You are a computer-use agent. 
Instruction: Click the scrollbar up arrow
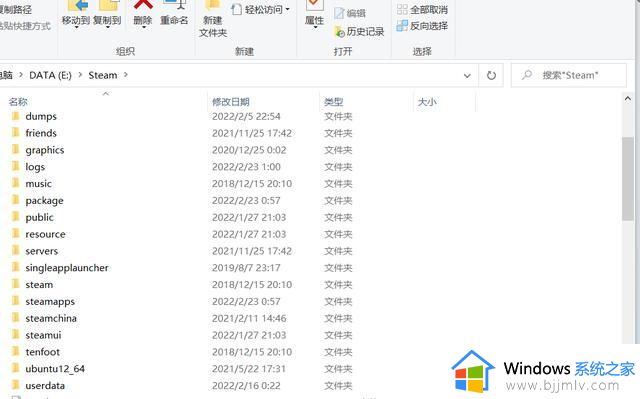coord(628,99)
